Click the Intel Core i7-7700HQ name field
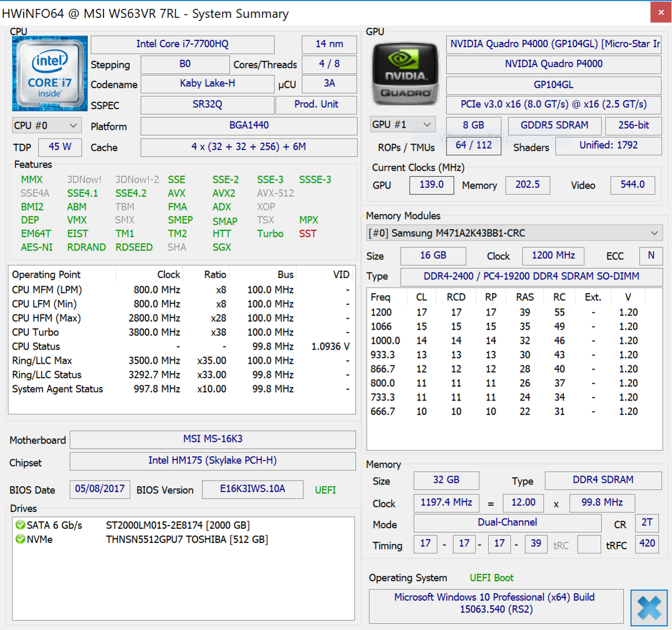 tap(182, 44)
